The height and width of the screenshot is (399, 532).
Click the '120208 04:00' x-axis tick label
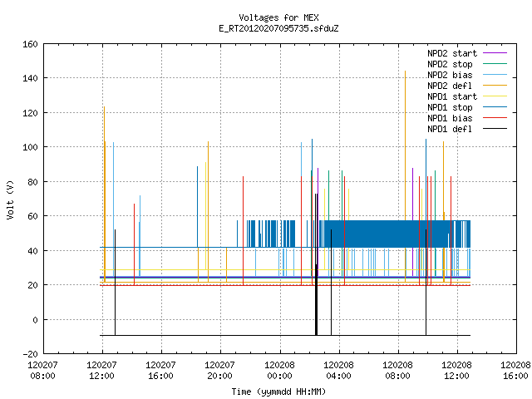(338, 371)
